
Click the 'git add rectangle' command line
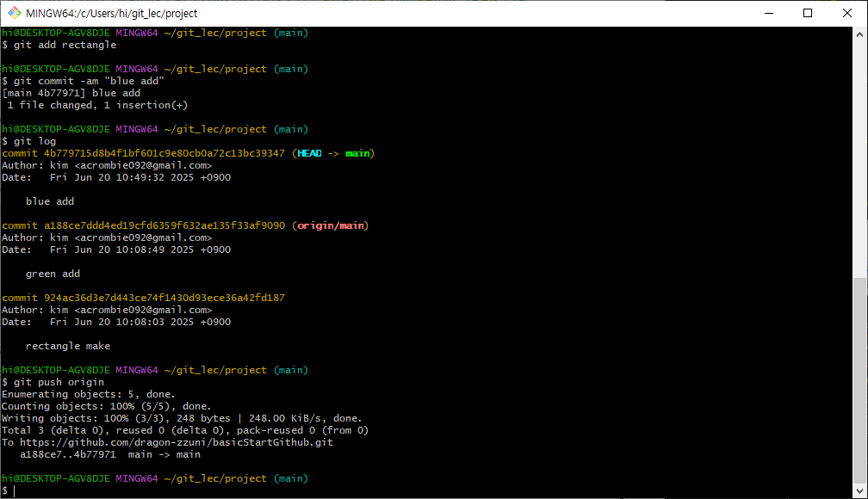[59, 45]
